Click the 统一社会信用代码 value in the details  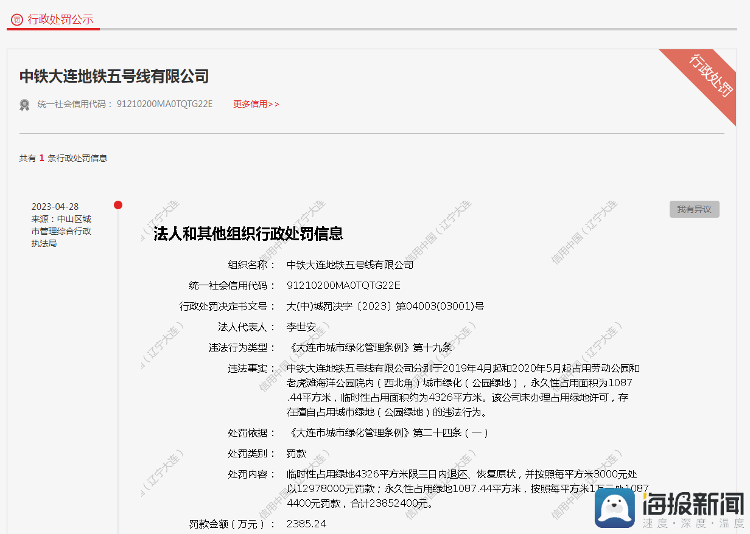(x=343, y=286)
